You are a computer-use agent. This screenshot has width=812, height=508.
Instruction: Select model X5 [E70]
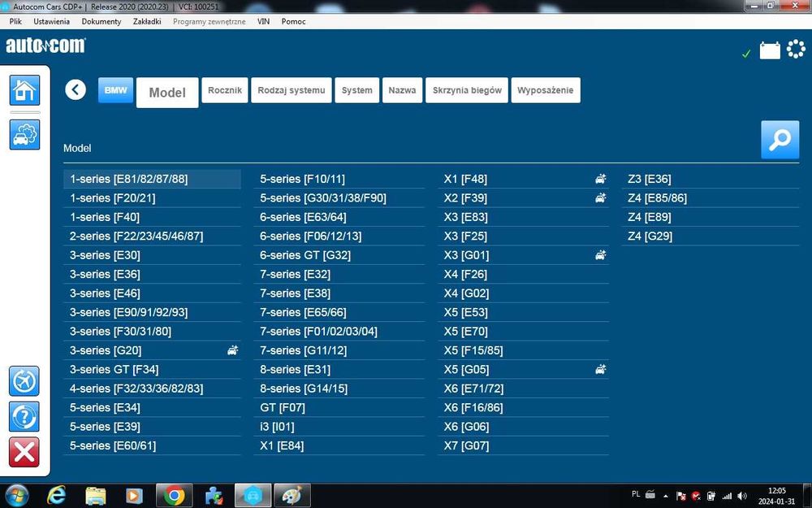tap(523, 332)
